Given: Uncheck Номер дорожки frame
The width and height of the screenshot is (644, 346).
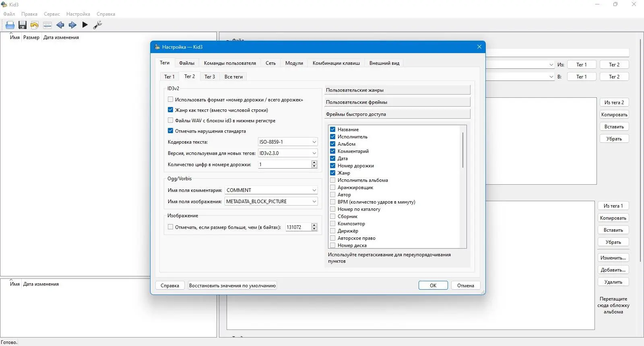Looking at the screenshot, I should point(333,166).
